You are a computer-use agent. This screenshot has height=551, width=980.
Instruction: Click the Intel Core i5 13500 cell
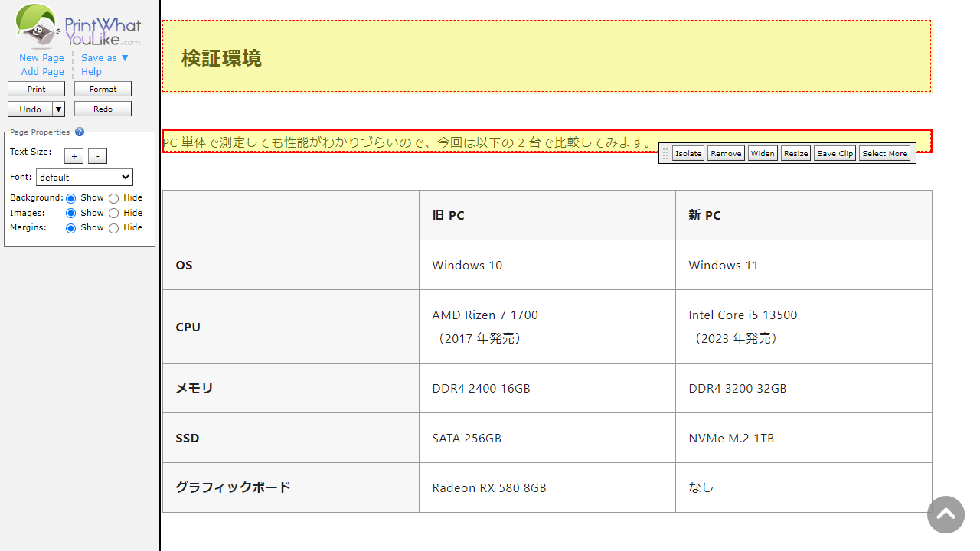click(804, 327)
